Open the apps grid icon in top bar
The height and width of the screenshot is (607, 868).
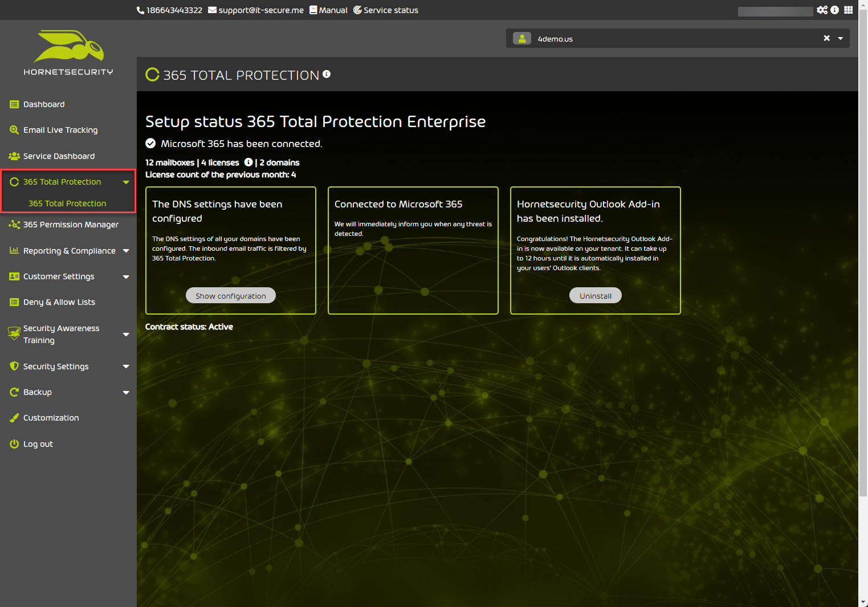[x=848, y=10]
